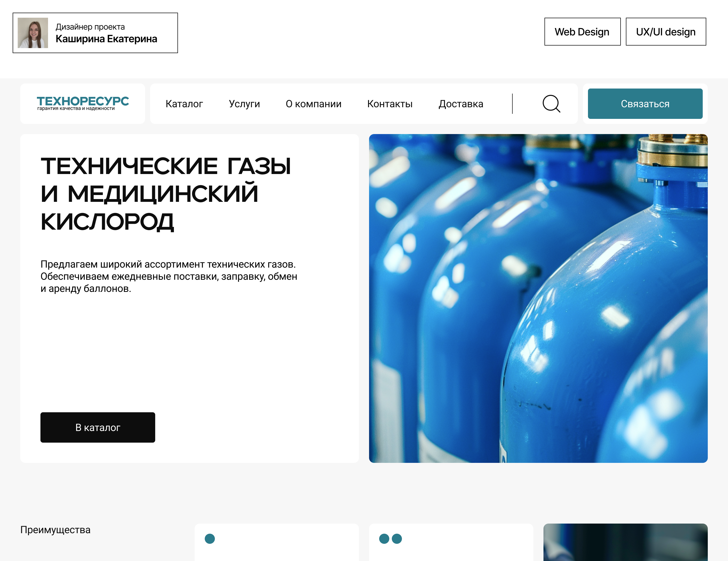
Task: Click the single teal dot icon
Action: pyautogui.click(x=210, y=539)
